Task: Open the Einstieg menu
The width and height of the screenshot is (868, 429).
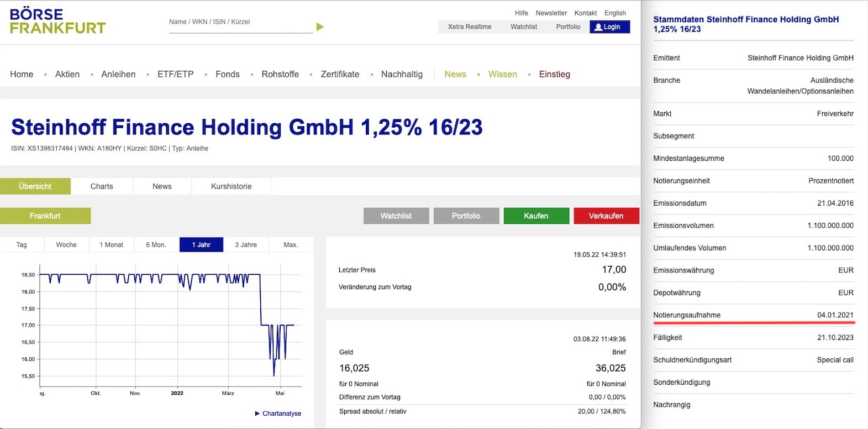Action: click(555, 74)
